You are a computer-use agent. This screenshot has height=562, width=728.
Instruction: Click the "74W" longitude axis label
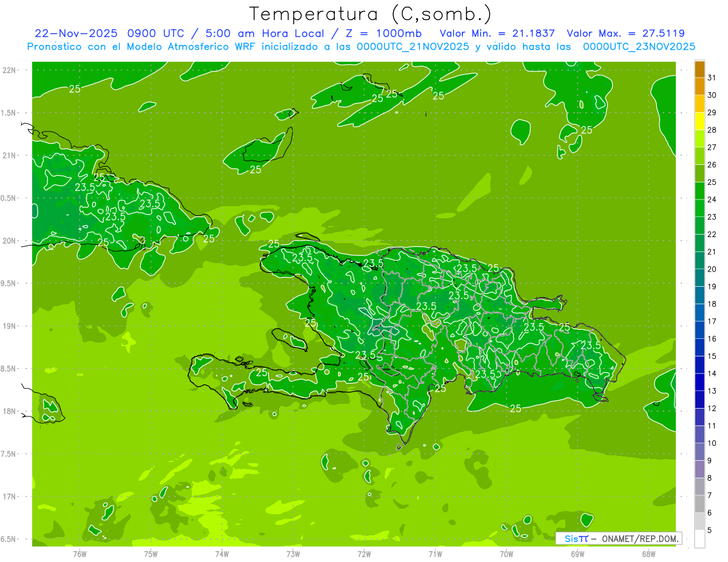[222, 554]
